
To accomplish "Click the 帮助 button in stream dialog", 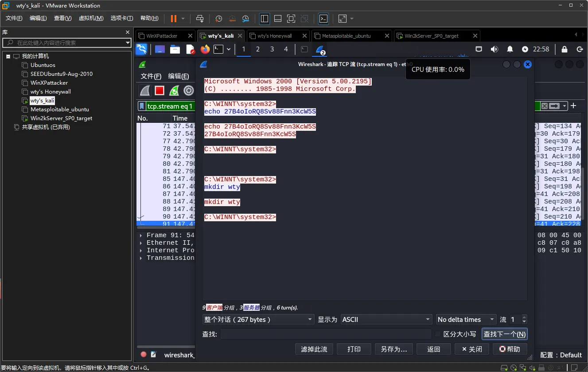I will click(x=510, y=349).
